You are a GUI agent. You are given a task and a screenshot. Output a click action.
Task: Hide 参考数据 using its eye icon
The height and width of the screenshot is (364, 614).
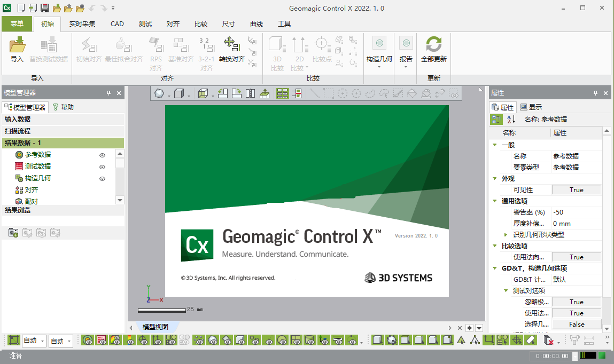coord(103,155)
